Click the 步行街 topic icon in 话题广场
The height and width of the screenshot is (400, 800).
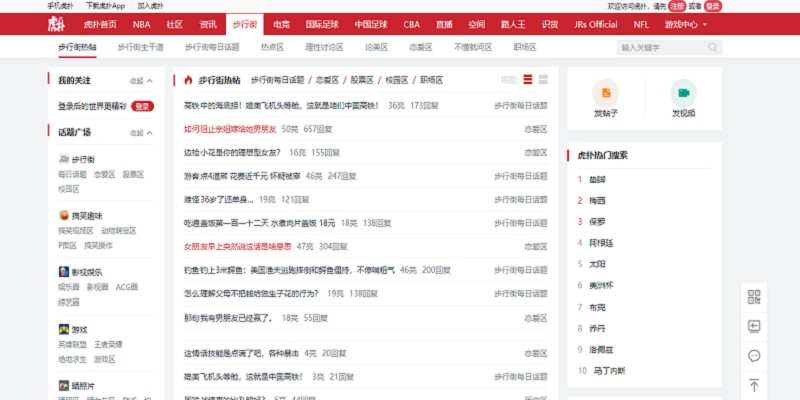(x=64, y=159)
